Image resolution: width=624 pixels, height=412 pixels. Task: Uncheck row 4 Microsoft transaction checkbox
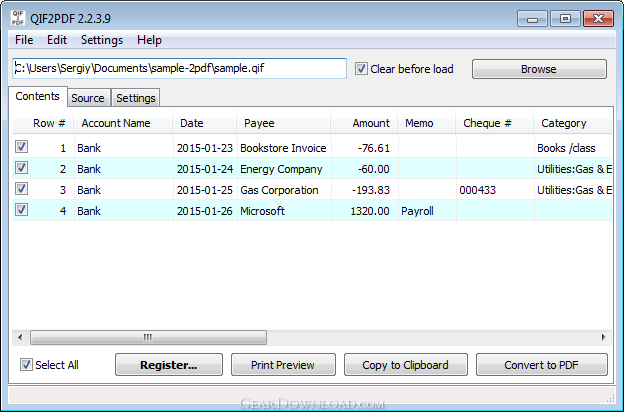[21, 209]
